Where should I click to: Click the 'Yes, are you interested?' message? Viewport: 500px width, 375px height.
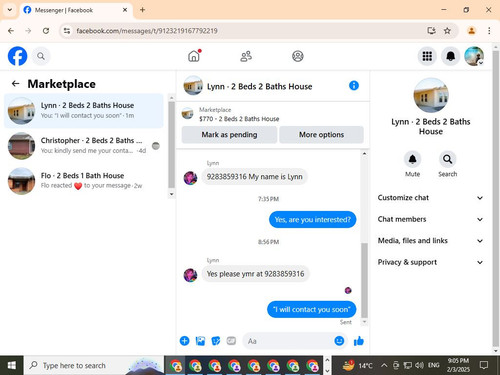coord(312,220)
